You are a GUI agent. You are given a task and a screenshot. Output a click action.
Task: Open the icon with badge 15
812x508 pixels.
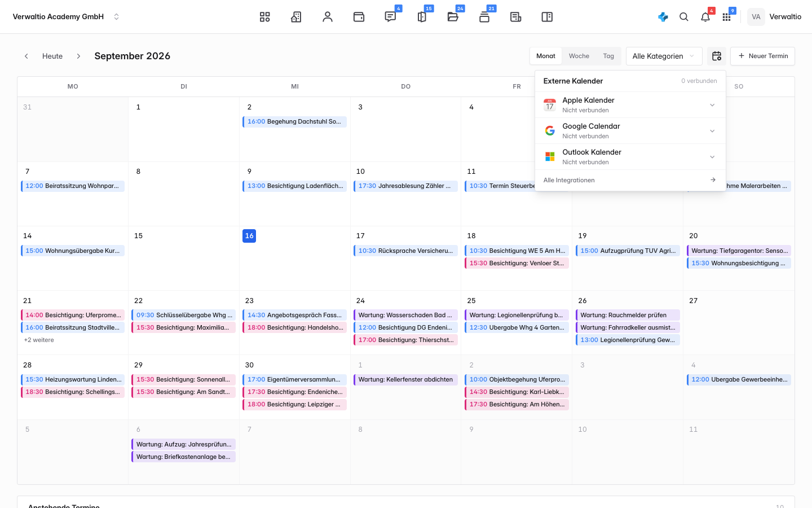pyautogui.click(x=422, y=17)
